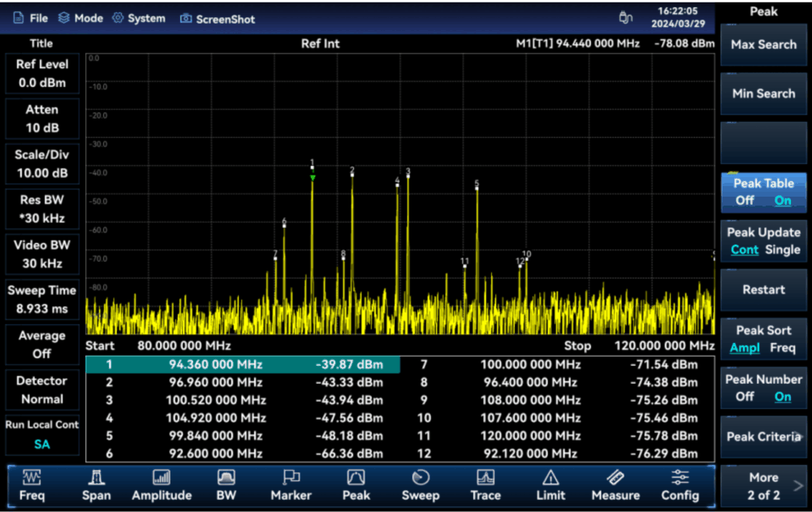812x512 pixels.
Task: Switch Peak Update between Cont and Single
Action: point(763,241)
